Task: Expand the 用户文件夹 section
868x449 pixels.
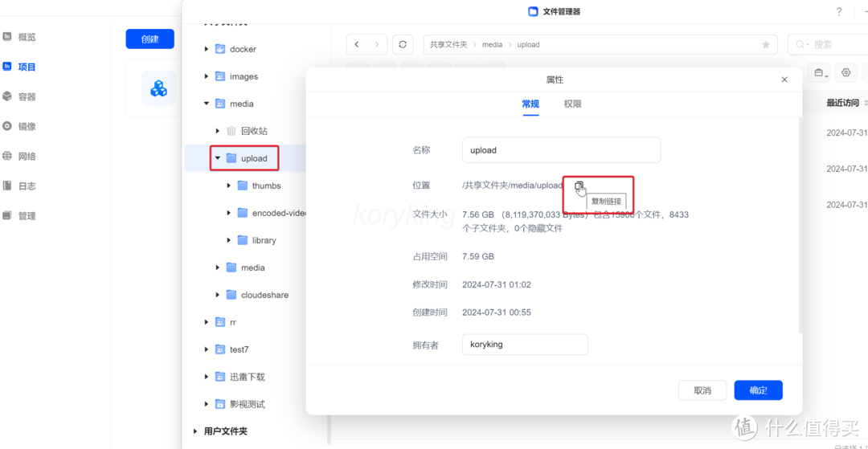Action: tap(195, 431)
